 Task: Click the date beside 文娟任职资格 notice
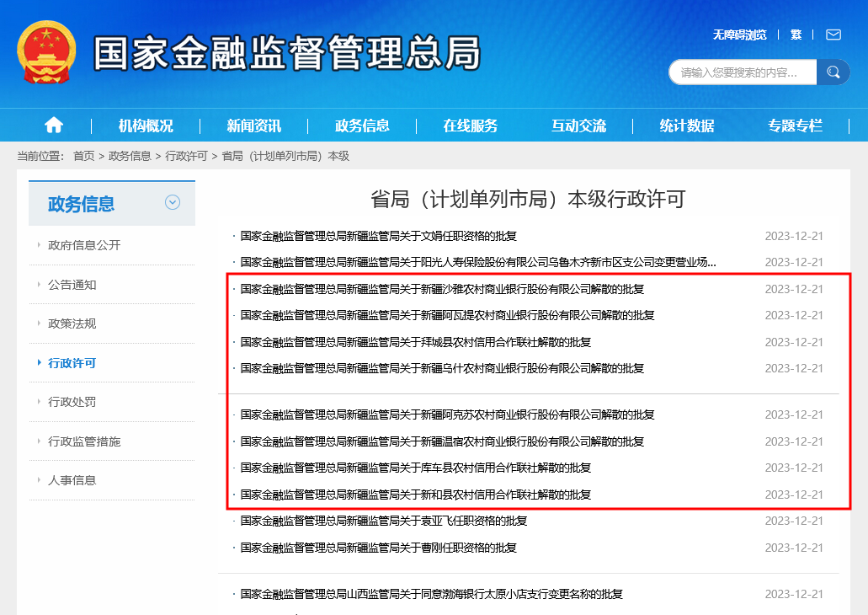coord(794,236)
